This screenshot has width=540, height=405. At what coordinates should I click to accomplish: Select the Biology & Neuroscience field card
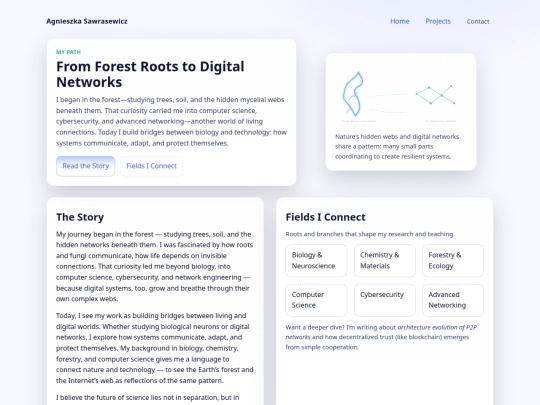click(316, 260)
